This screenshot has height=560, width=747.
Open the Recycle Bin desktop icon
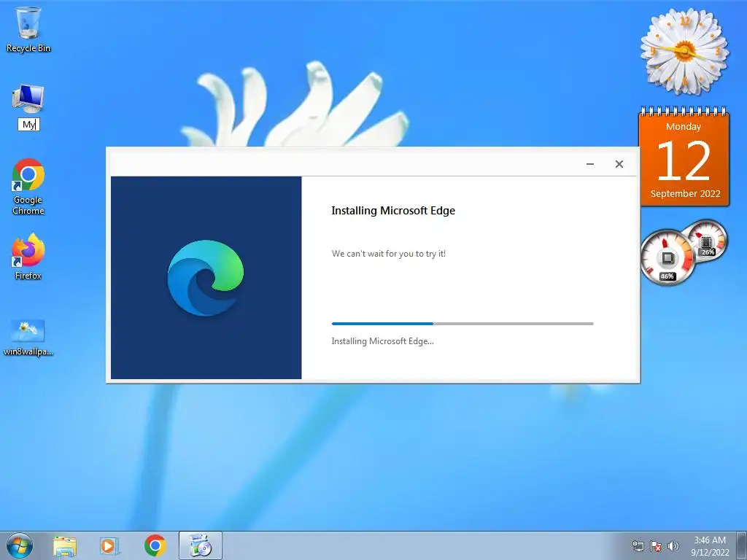point(28,29)
